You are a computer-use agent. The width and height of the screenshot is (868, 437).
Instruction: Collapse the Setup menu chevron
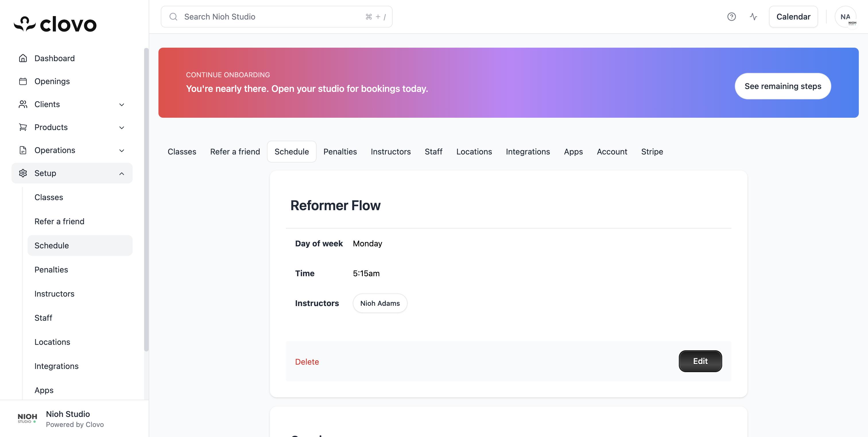(122, 173)
